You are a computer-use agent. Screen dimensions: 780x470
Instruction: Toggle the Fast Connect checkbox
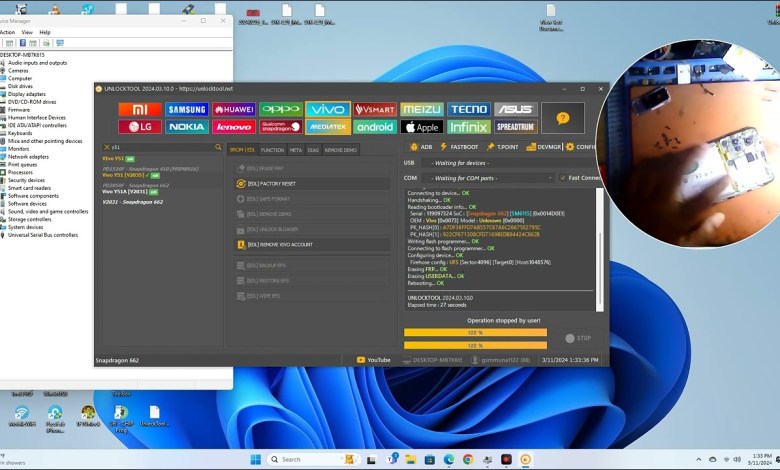[x=562, y=178]
